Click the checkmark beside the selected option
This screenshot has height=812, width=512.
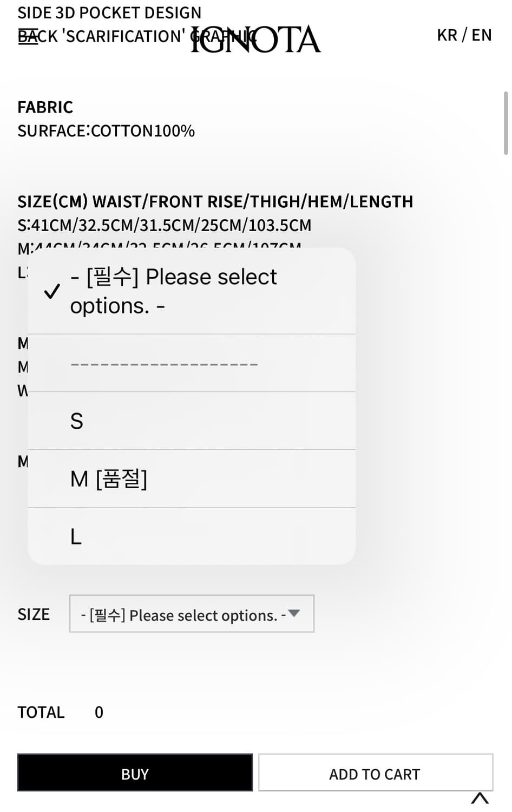52,292
